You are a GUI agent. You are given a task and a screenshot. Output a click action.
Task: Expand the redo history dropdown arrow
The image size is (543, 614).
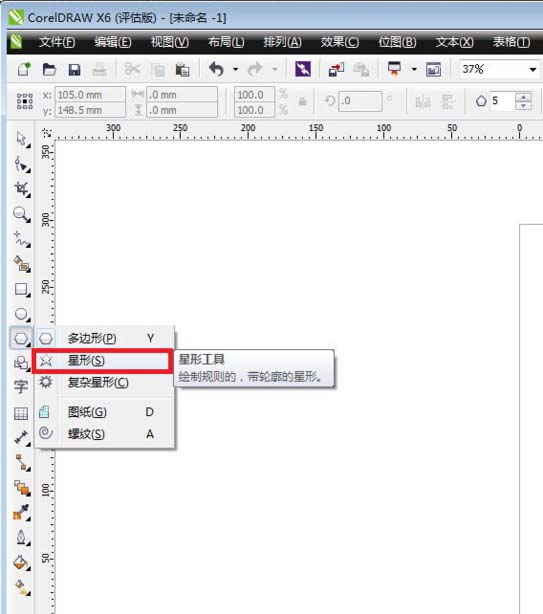coord(275,69)
